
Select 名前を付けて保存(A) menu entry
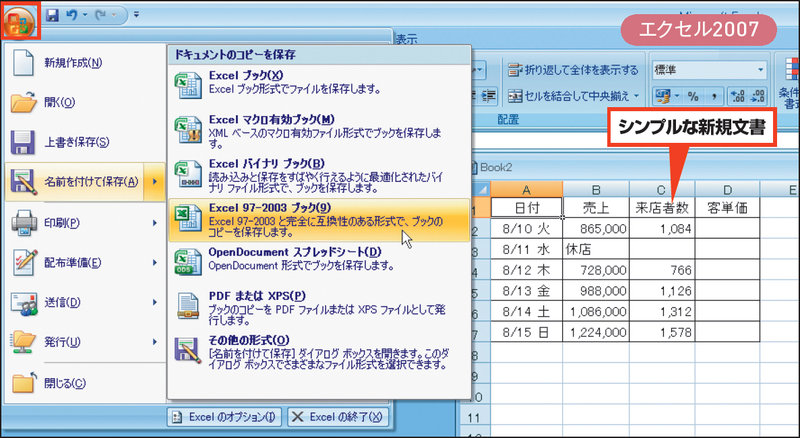click(x=74, y=182)
